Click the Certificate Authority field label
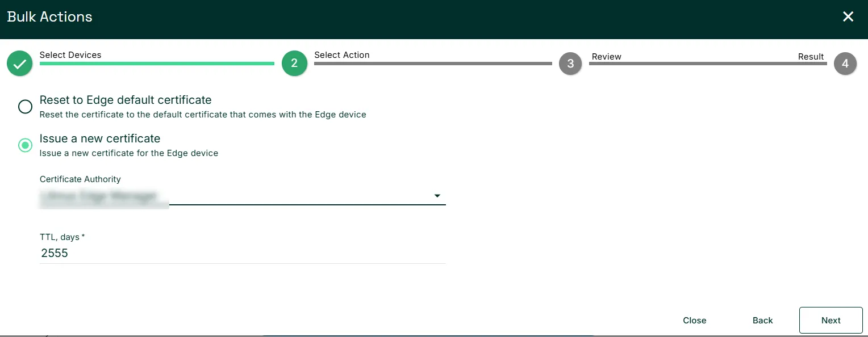Image resolution: width=868 pixels, height=337 pixels. coord(80,179)
